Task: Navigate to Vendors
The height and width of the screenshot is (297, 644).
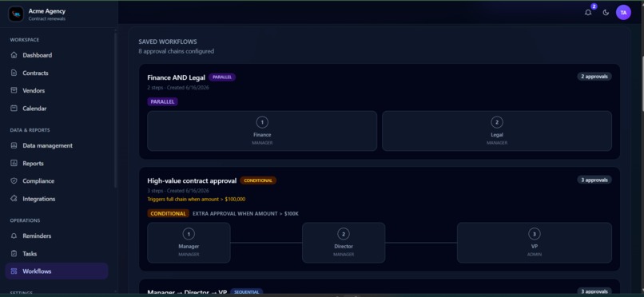Action: pos(57,91)
